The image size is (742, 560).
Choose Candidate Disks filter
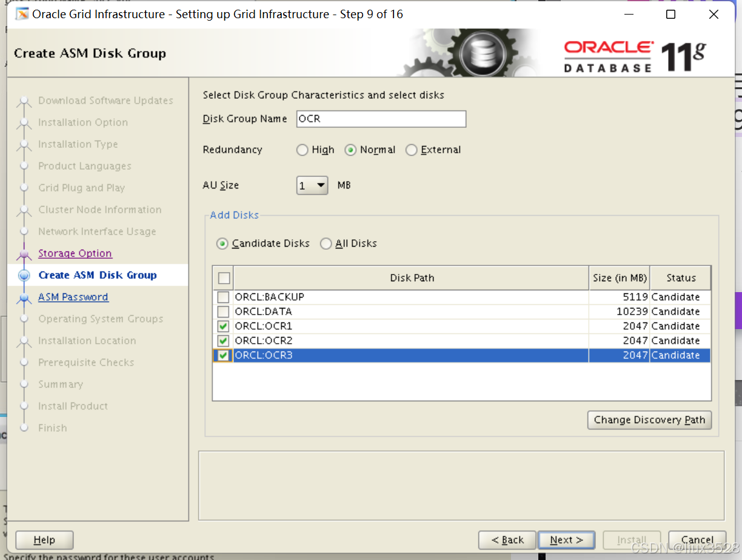[x=222, y=244]
